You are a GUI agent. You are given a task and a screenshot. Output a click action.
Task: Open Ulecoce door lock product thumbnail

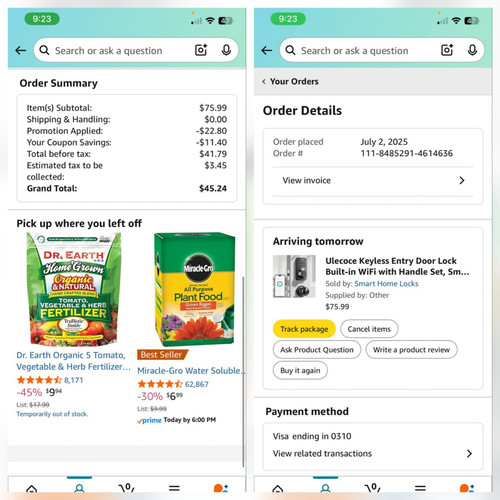[x=294, y=276]
